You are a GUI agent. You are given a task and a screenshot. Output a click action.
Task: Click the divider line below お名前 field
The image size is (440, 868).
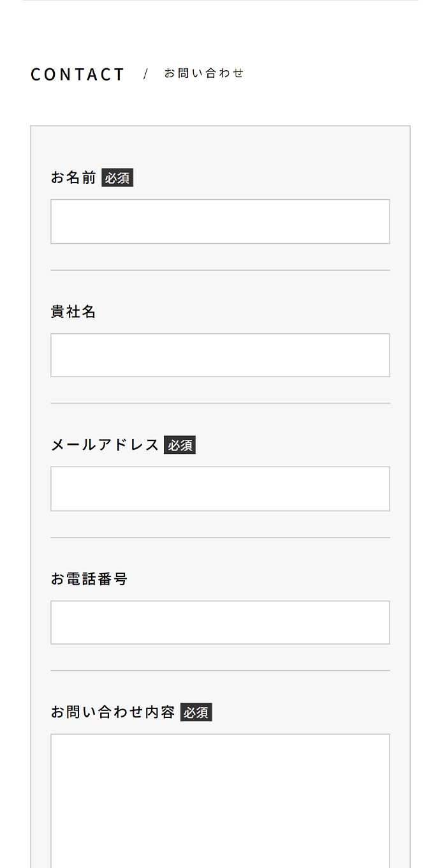(220, 270)
